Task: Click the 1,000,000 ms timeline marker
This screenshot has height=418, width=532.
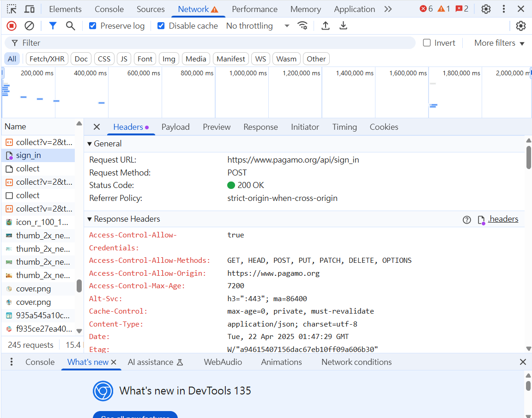Action: coord(248,73)
